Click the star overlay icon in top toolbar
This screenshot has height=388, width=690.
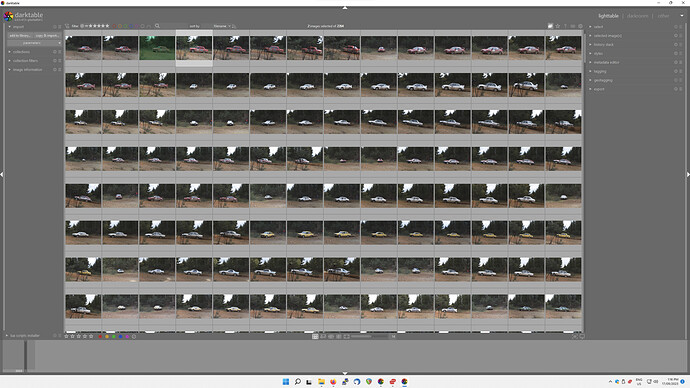point(558,26)
